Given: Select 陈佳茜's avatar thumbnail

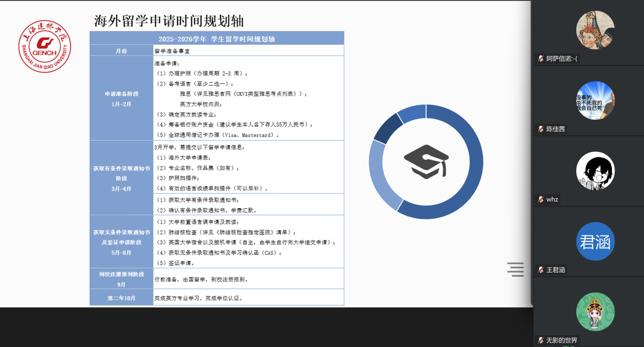Looking at the screenshot, I should 595,100.
